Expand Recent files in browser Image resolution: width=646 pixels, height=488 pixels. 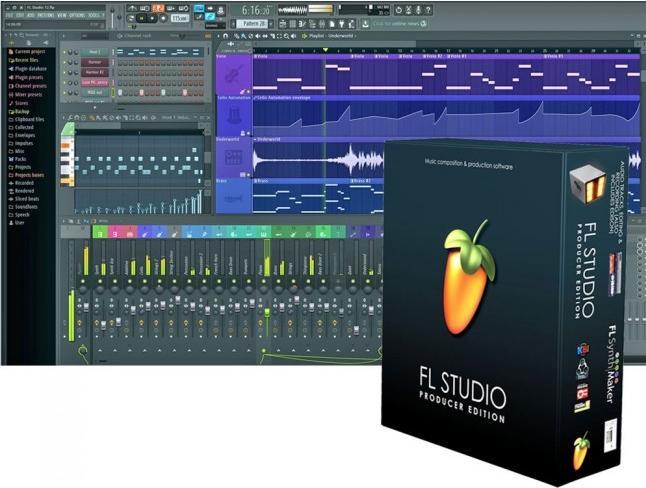23,60
